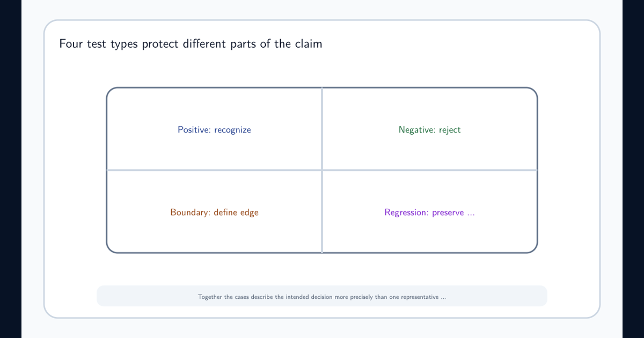Image resolution: width=644 pixels, height=338 pixels.
Task: Select the "Negative: reject" quadrant label
Action: (x=429, y=130)
